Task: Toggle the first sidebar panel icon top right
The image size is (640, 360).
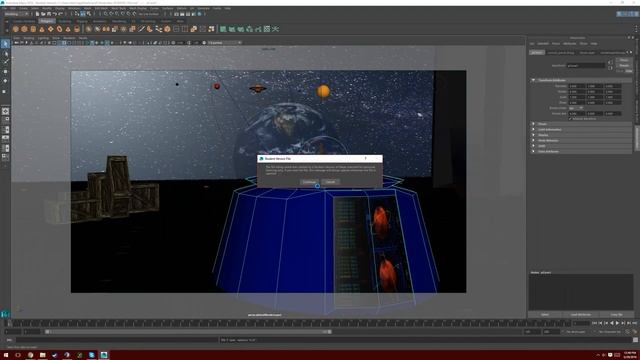Action: pyautogui.click(x=620, y=14)
